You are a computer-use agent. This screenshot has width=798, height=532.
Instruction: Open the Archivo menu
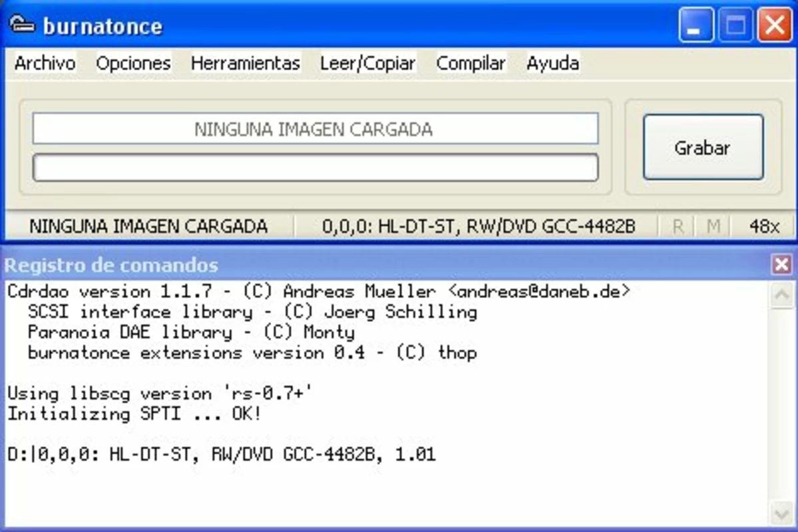(x=45, y=64)
